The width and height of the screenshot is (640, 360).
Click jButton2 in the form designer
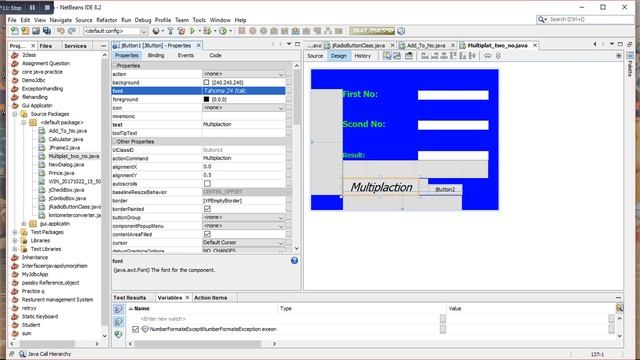click(x=444, y=189)
